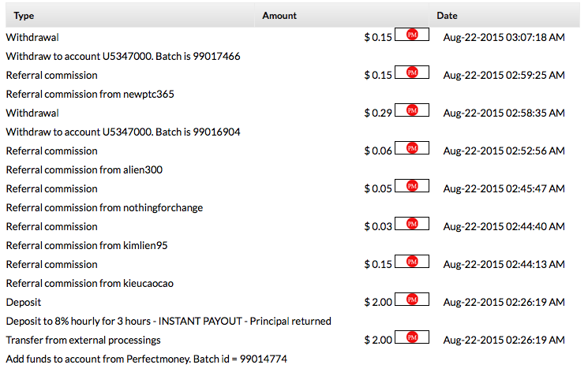This screenshot has height=376, width=588.
Task: Click the Amount column header
Action: [x=279, y=16]
